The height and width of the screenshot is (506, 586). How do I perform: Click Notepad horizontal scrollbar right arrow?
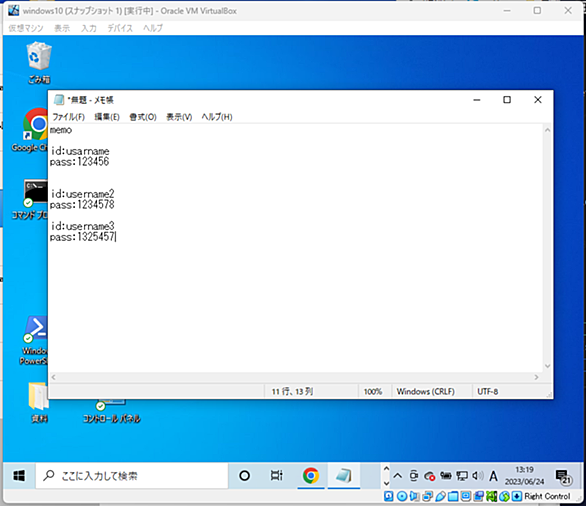point(537,377)
